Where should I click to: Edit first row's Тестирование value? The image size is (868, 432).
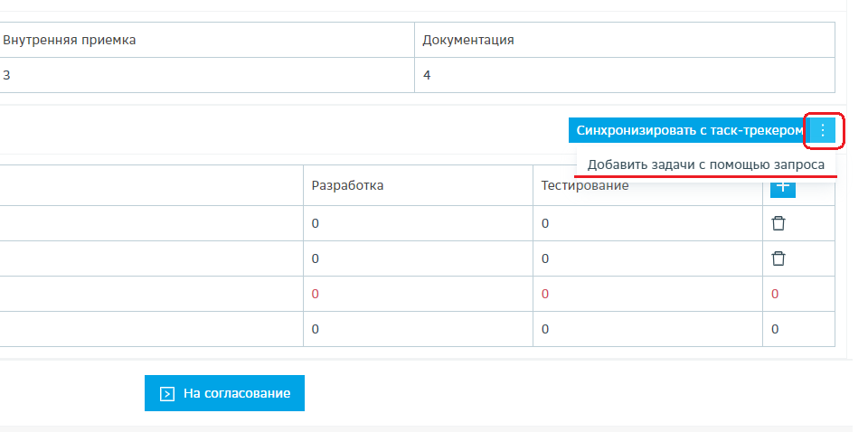(x=545, y=223)
